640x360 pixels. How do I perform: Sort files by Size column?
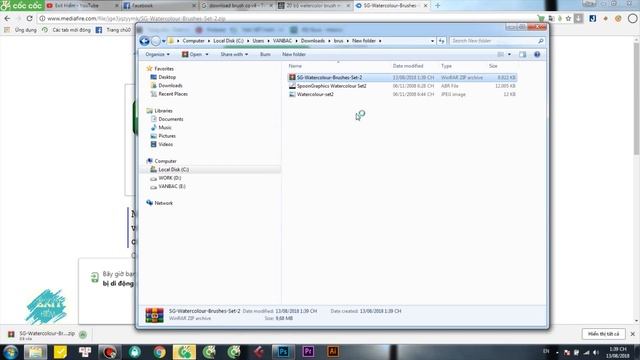coord(493,66)
